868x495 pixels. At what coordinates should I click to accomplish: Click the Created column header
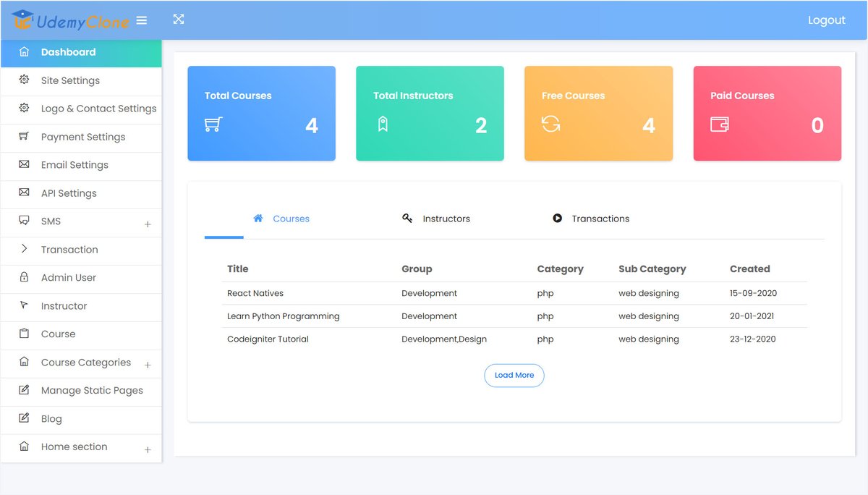[x=750, y=268]
